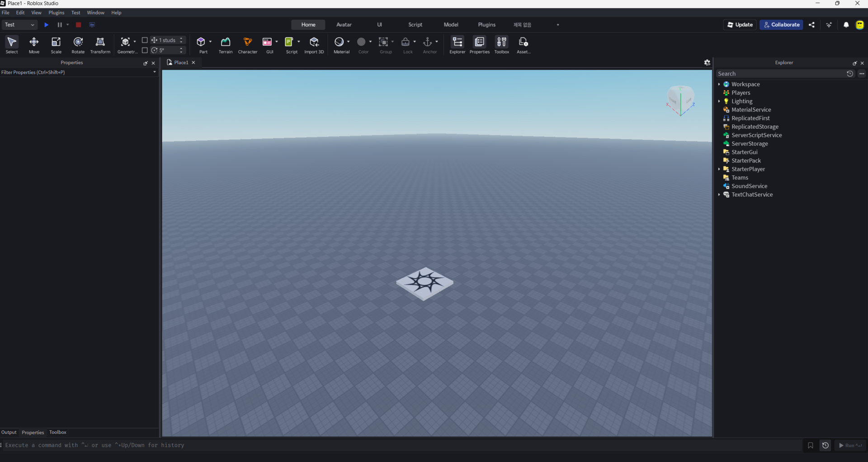Open the Terrain editor
The height and width of the screenshot is (462, 868).
click(225, 45)
